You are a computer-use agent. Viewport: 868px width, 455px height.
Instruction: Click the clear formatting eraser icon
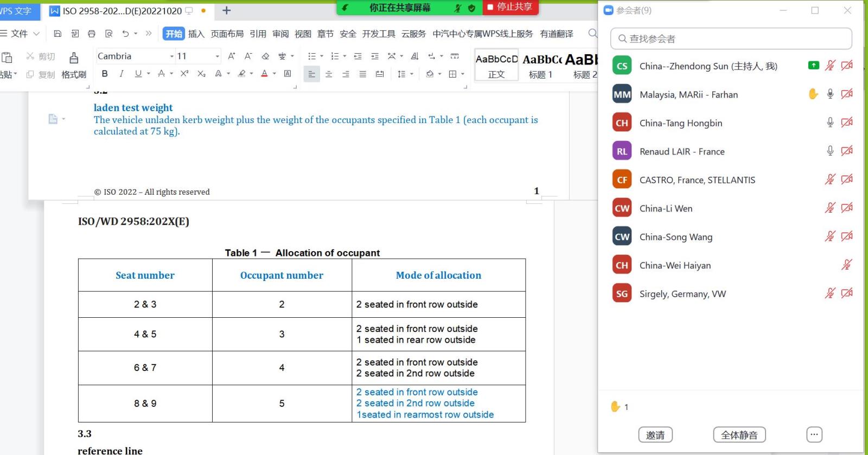click(265, 56)
